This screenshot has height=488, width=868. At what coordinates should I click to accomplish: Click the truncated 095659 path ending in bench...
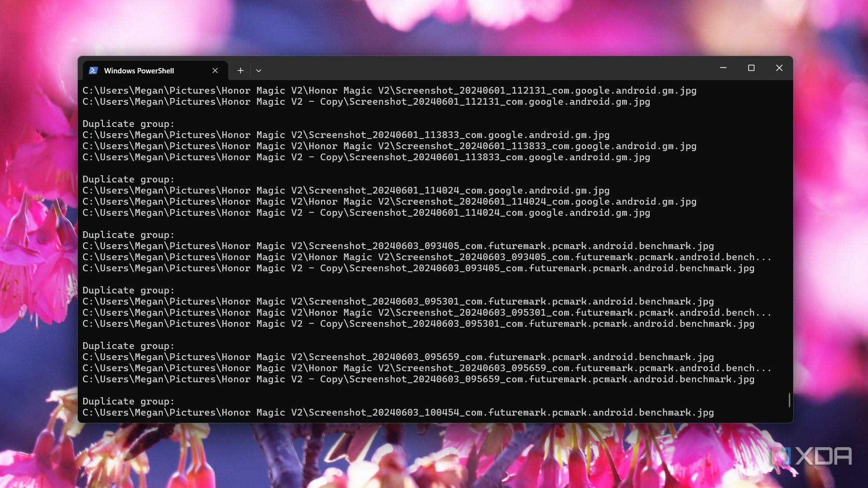coord(427,368)
